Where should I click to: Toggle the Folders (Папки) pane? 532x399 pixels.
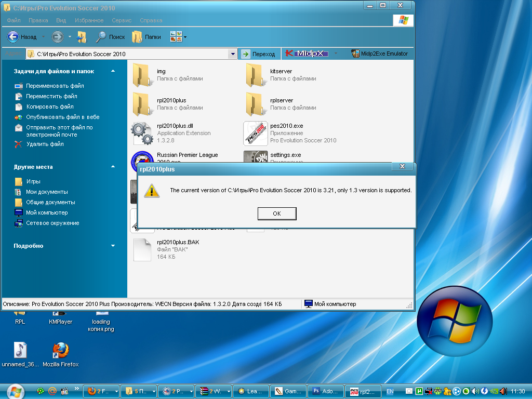147,37
